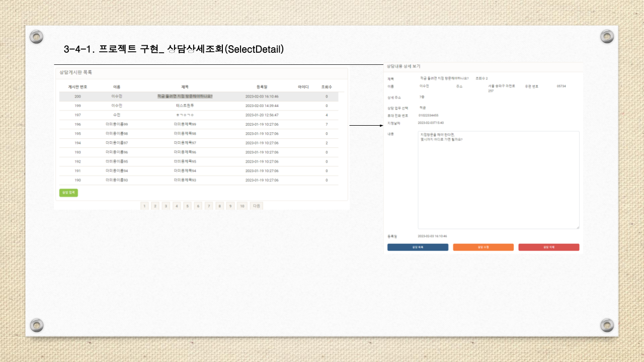Jump to page 5 of the board

pos(187,206)
